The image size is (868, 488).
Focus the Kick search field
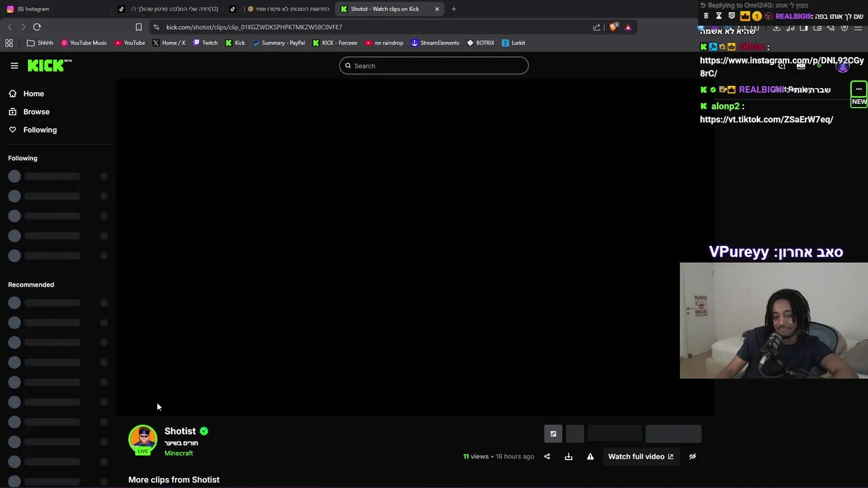pyautogui.click(x=434, y=66)
